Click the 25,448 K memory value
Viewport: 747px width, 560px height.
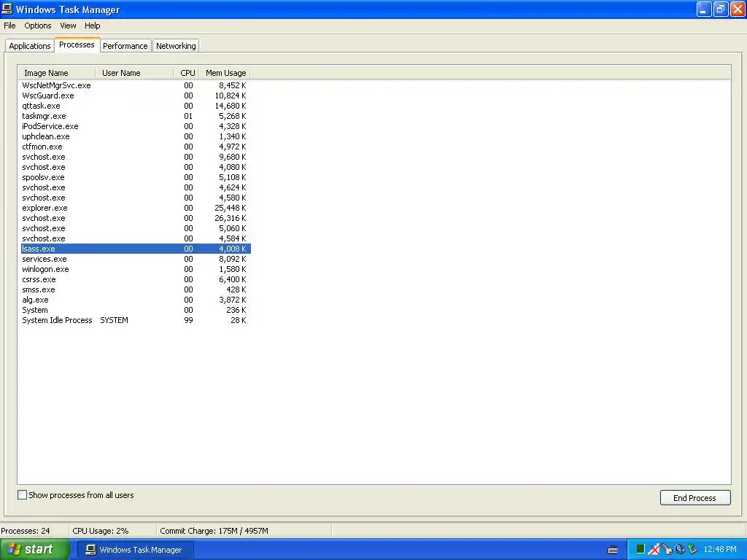(230, 208)
